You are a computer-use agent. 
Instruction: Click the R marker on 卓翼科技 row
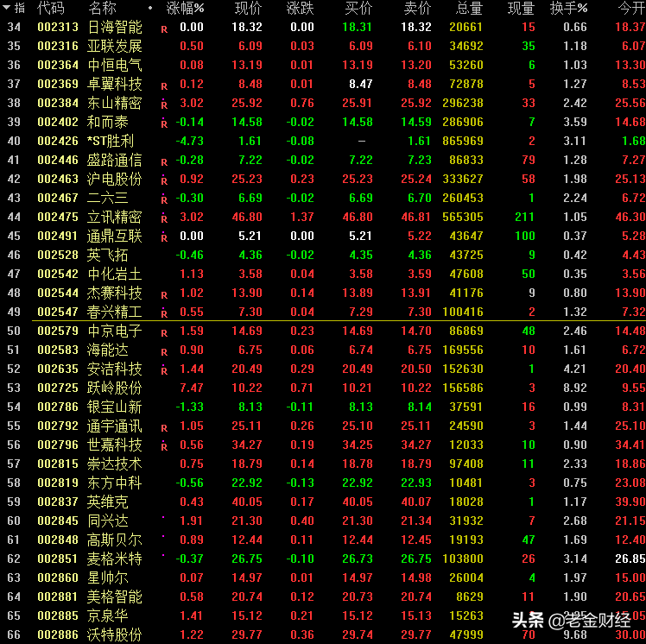pos(164,86)
